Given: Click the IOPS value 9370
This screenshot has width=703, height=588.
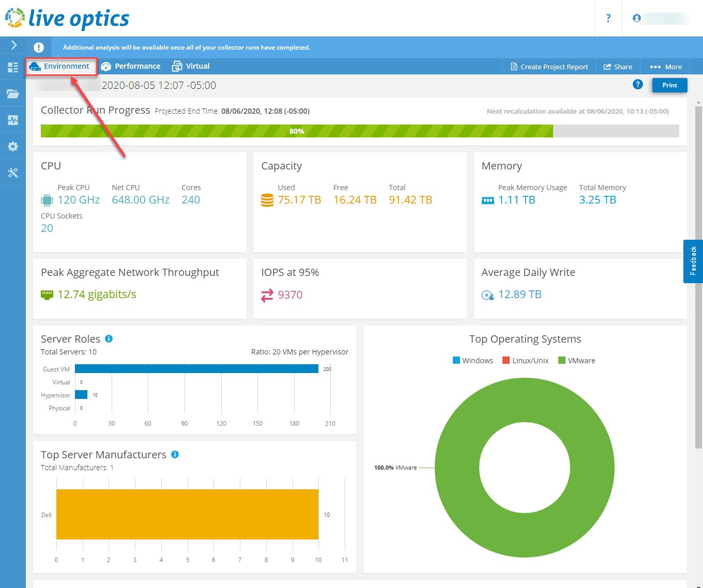Looking at the screenshot, I should 290,295.
